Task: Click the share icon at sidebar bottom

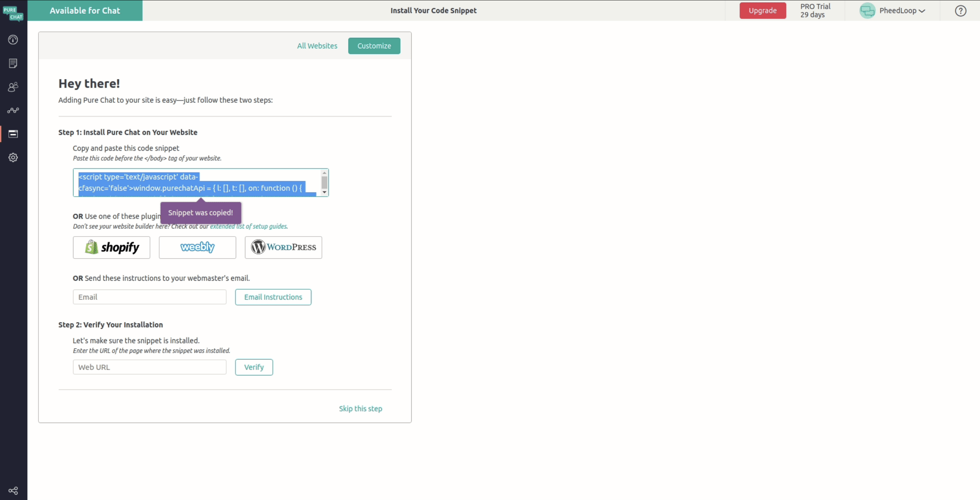Action: (x=13, y=490)
